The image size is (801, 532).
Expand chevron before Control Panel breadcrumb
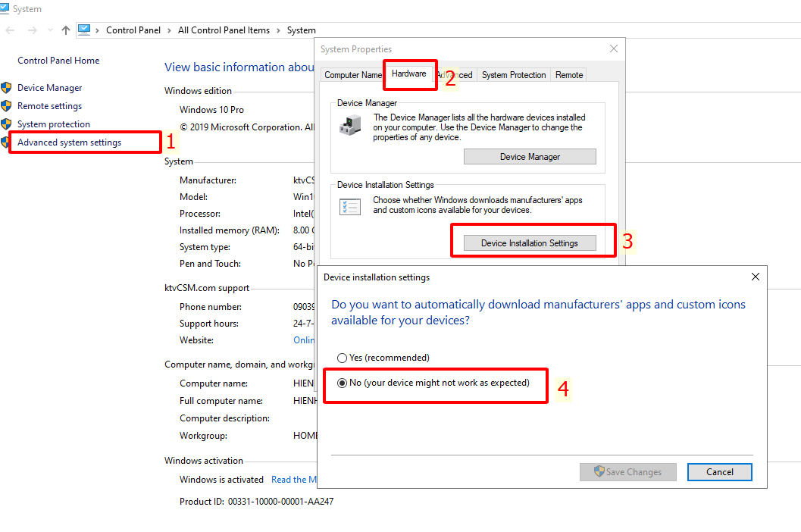coord(97,30)
